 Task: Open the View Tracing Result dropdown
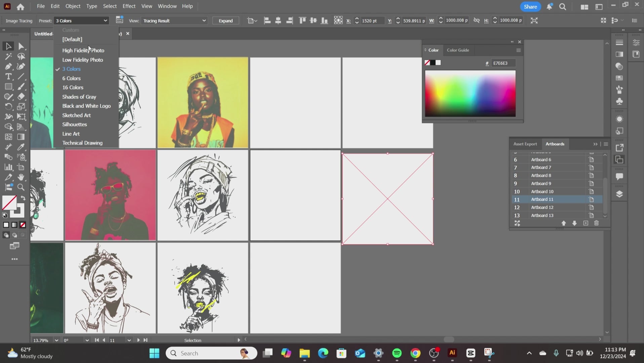[x=174, y=21]
